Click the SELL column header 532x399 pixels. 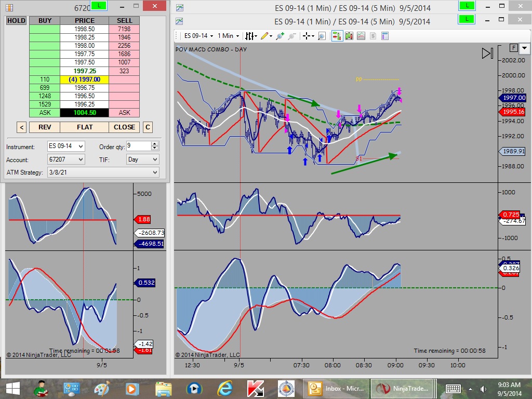(124, 21)
